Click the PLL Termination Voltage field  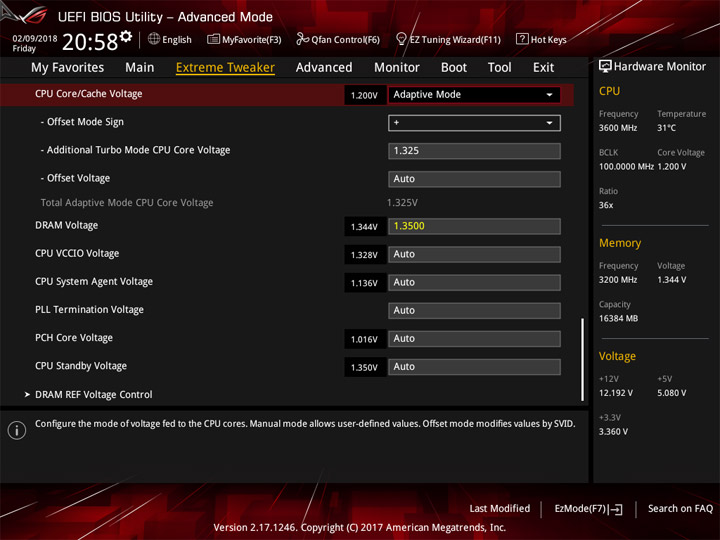pyautogui.click(x=474, y=311)
